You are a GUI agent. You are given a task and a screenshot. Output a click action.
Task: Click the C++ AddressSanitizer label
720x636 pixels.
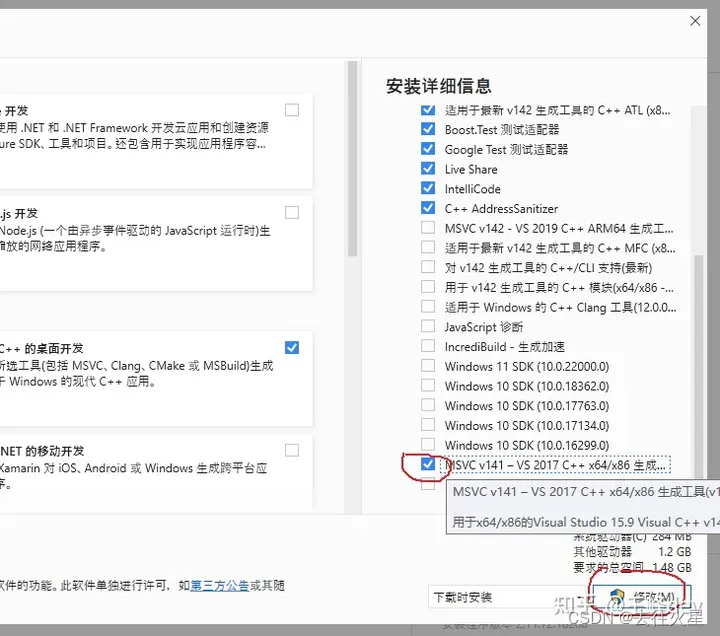pos(501,209)
